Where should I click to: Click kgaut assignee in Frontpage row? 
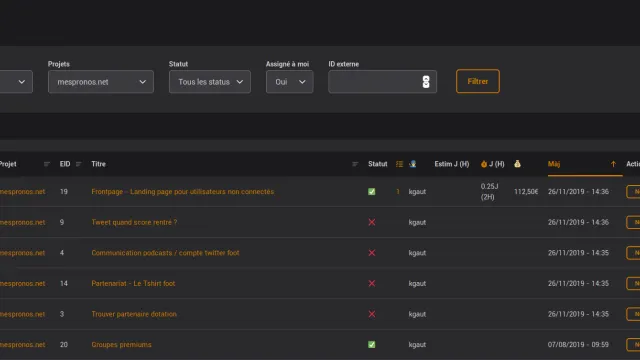[417, 191]
